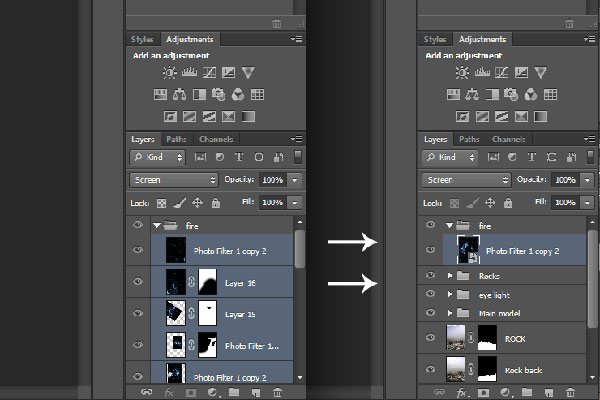This screenshot has height=400, width=600.
Task: Lock layer position in left Layers panel
Action: click(197, 203)
